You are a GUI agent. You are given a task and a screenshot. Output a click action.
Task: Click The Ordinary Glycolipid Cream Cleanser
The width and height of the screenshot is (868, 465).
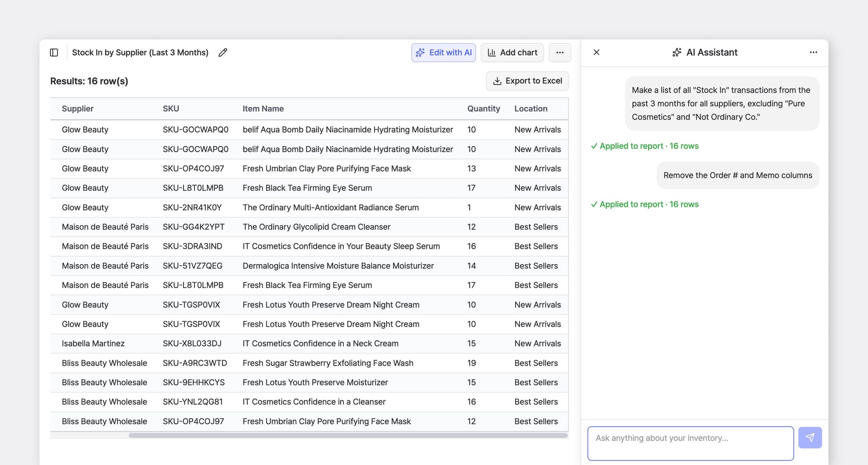click(x=316, y=227)
